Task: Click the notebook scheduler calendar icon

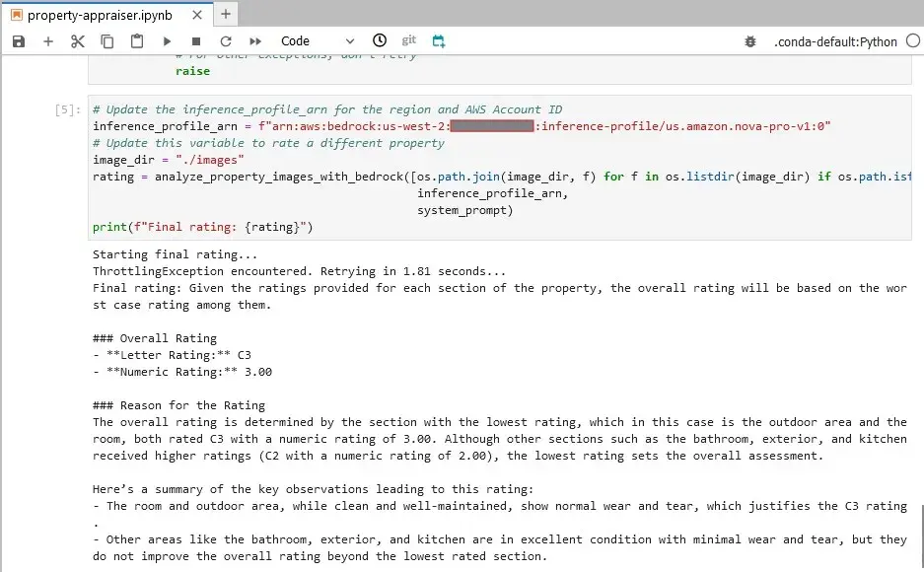Action: (439, 41)
